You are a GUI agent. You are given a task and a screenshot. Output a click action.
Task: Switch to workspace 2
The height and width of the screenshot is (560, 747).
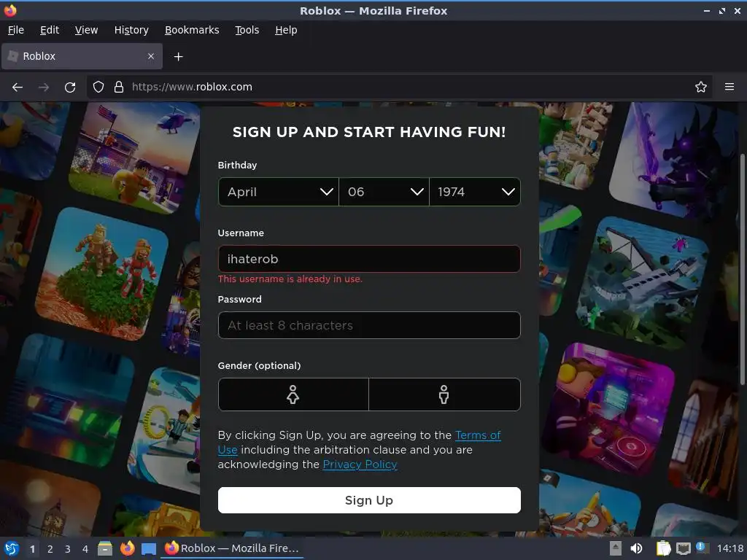coord(50,549)
